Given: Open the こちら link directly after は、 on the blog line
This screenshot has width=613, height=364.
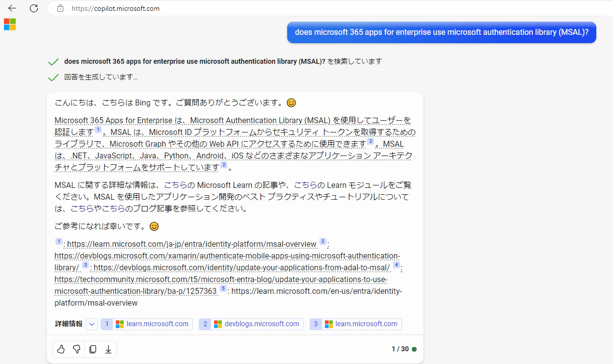Looking at the screenshot, I should click(x=82, y=209).
